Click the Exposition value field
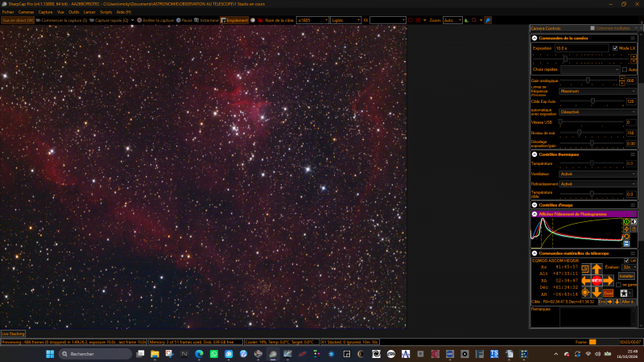 [x=581, y=48]
